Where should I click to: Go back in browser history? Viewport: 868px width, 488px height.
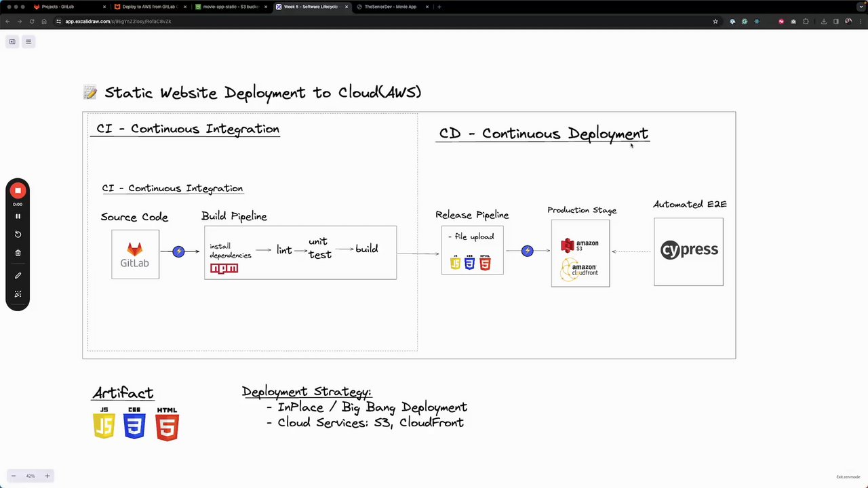point(7,21)
